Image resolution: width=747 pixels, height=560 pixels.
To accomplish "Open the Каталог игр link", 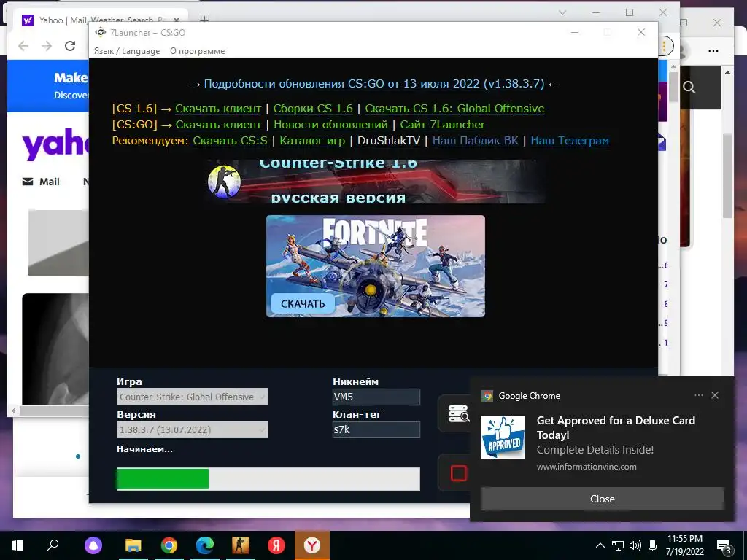I will 312,141.
